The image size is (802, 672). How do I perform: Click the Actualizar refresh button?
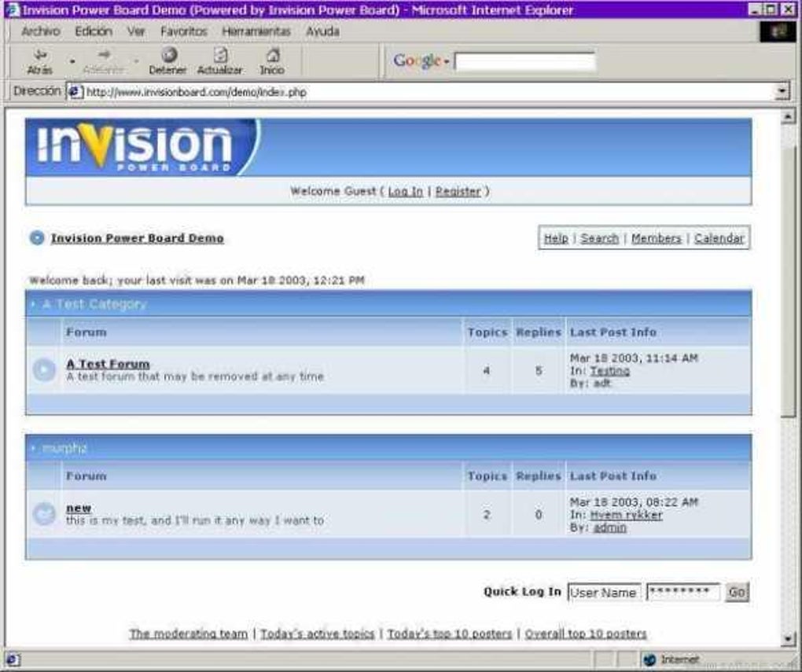coord(220,61)
